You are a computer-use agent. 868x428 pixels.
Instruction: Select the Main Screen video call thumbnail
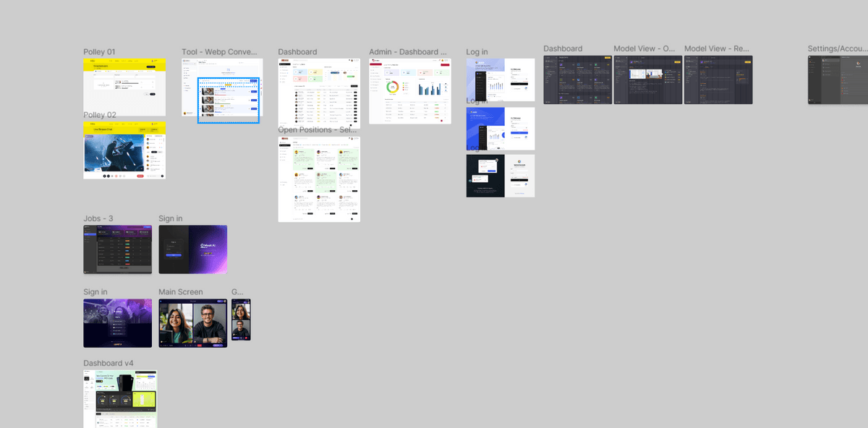pos(192,323)
